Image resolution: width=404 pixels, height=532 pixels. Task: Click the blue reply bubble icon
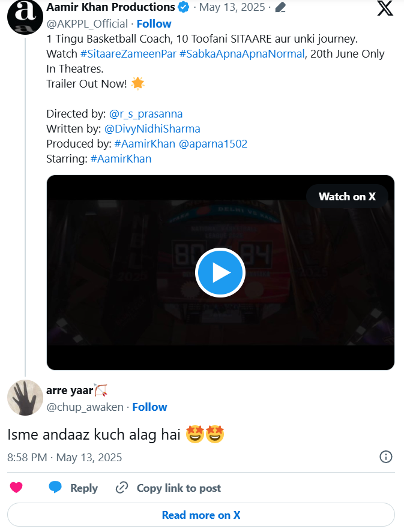(x=55, y=488)
